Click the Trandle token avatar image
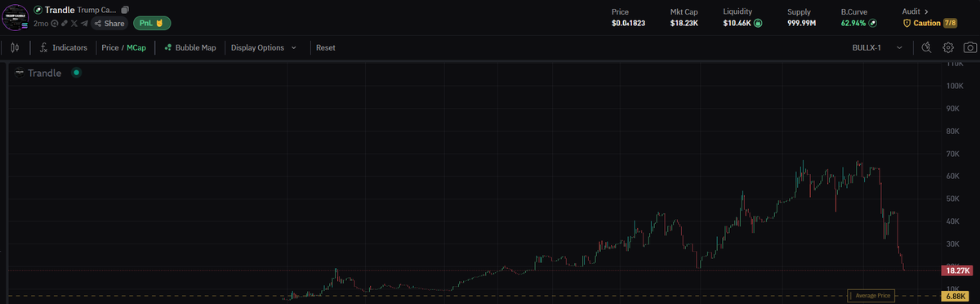This screenshot has height=304, width=980. tap(16, 17)
